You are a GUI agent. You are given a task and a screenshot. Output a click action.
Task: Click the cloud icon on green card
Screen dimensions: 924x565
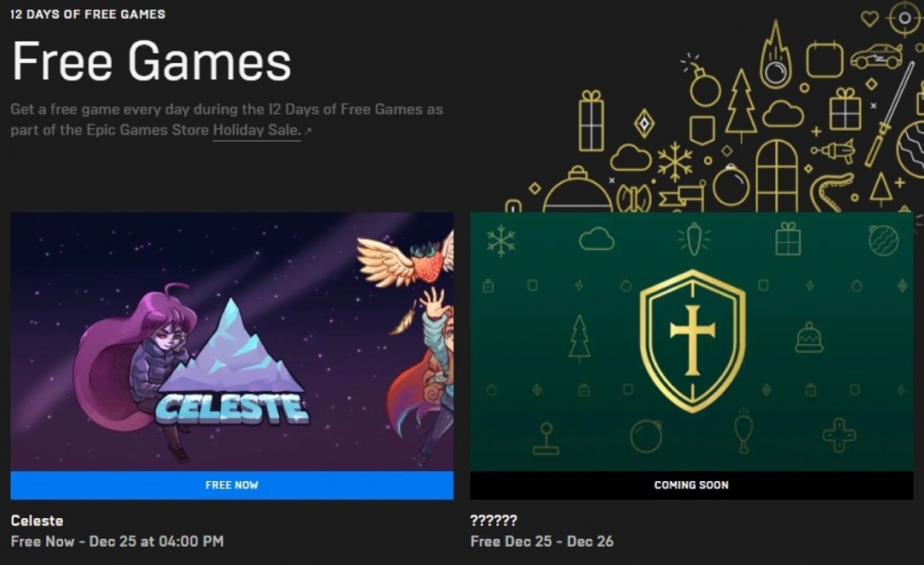pyautogui.click(x=596, y=239)
